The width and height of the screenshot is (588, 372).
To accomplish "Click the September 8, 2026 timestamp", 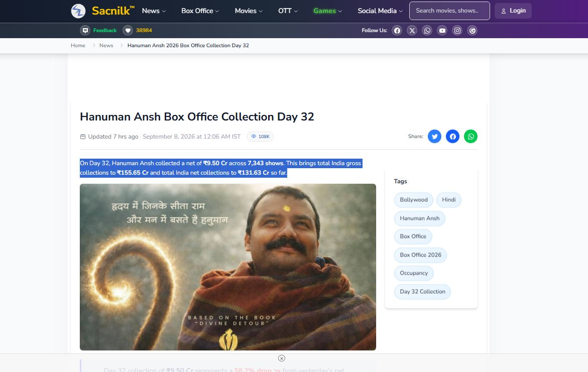I will tap(192, 137).
